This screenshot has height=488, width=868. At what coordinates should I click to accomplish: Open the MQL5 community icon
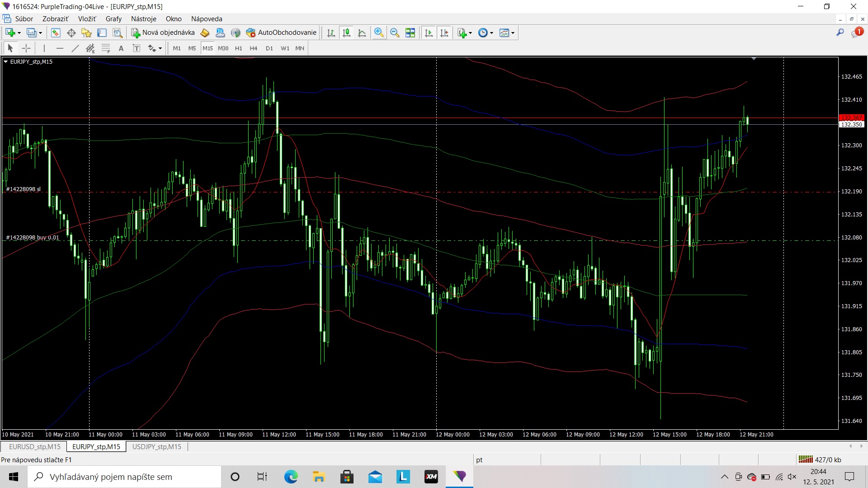tap(220, 33)
